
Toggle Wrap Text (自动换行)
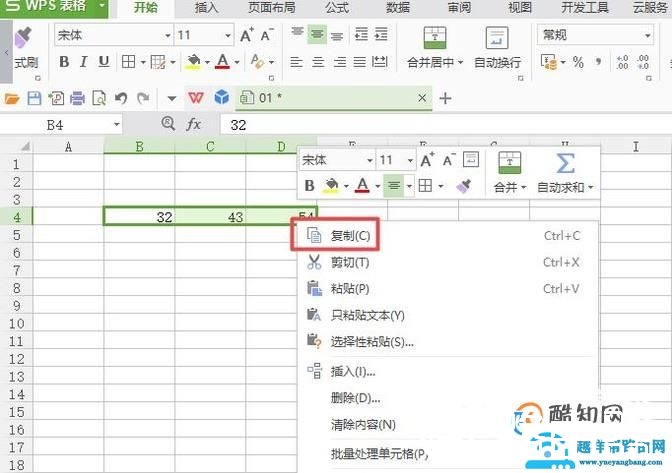[x=497, y=48]
